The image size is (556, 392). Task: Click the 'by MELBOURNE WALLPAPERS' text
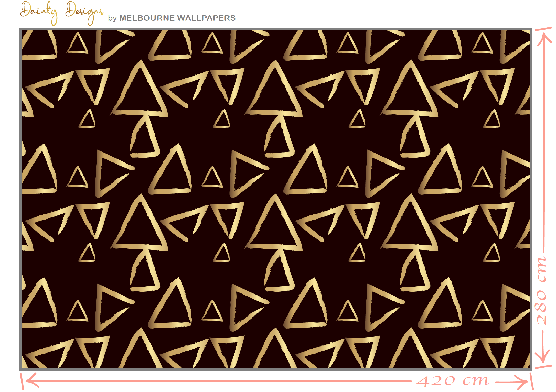pyautogui.click(x=172, y=18)
